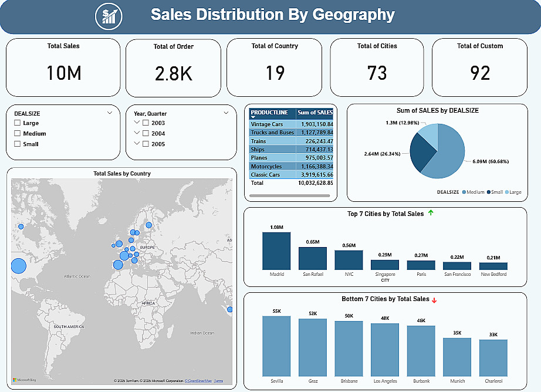Check the Small deal size checkbox
Screen dimensions: 541x392
point(17,144)
